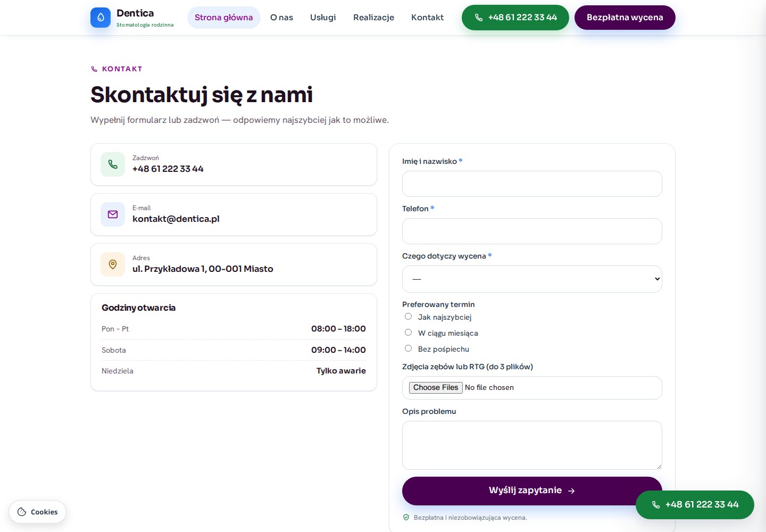
Task: Click the 'Sobota' row label
Action: coord(114,350)
